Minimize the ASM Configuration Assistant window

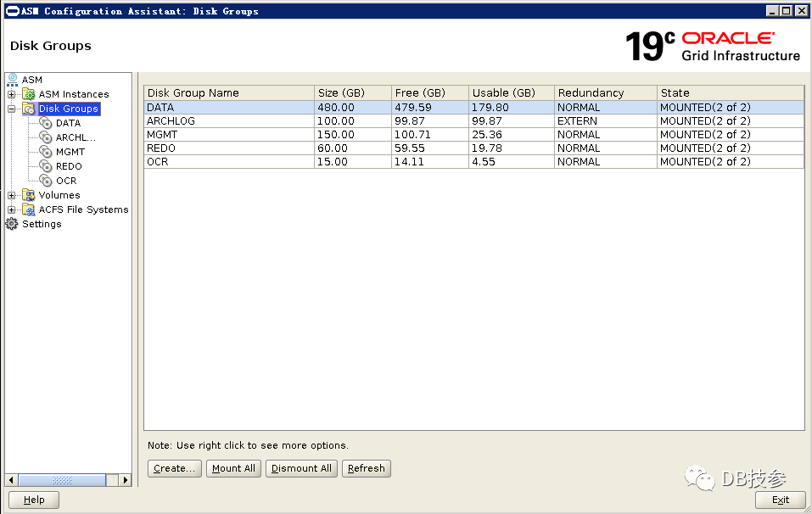coord(773,11)
